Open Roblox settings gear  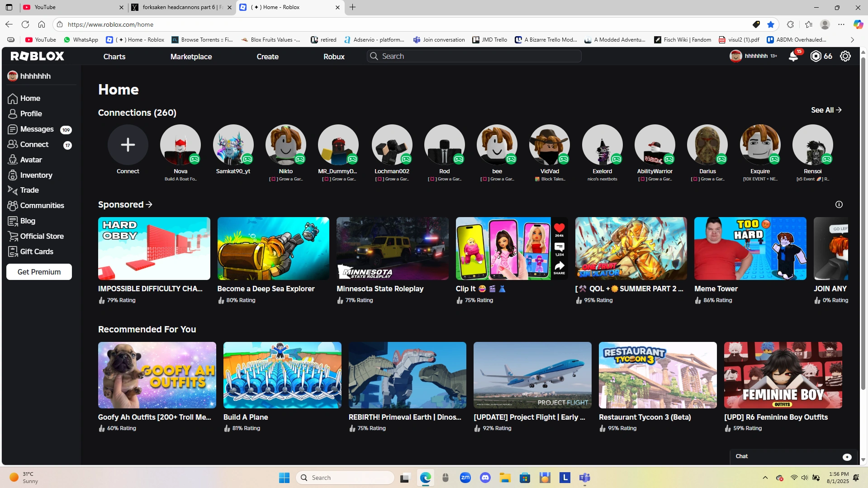[x=845, y=56]
